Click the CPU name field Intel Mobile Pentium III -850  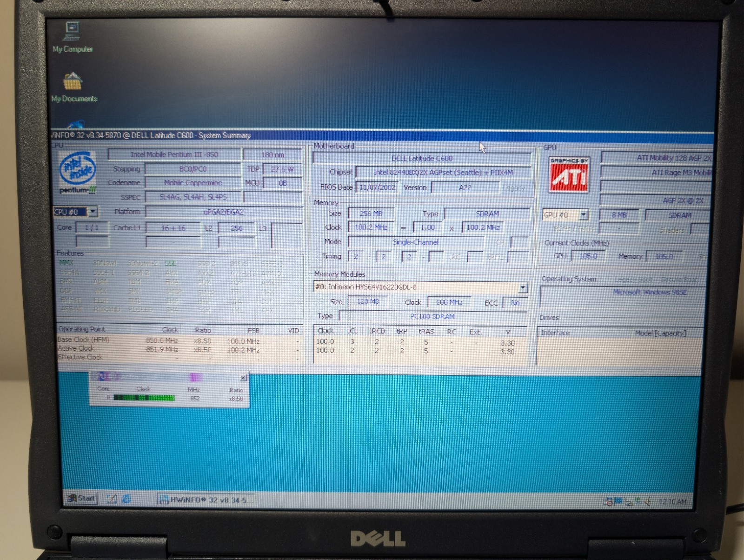click(174, 154)
